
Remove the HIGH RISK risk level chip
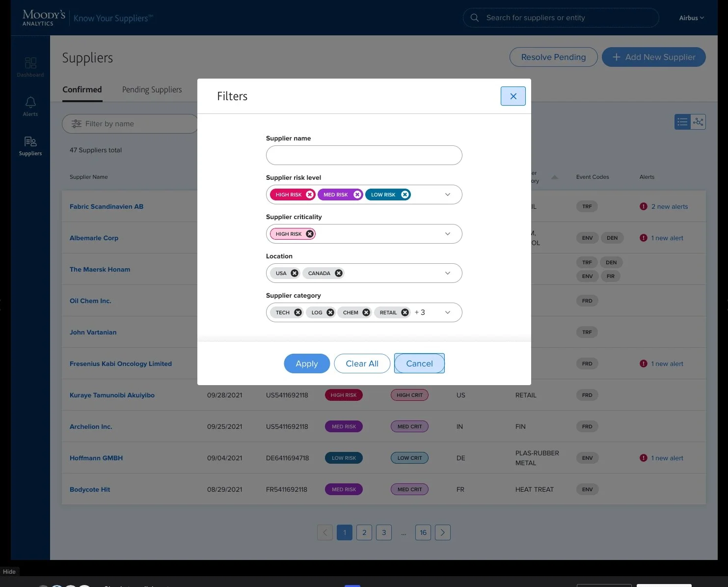click(310, 195)
